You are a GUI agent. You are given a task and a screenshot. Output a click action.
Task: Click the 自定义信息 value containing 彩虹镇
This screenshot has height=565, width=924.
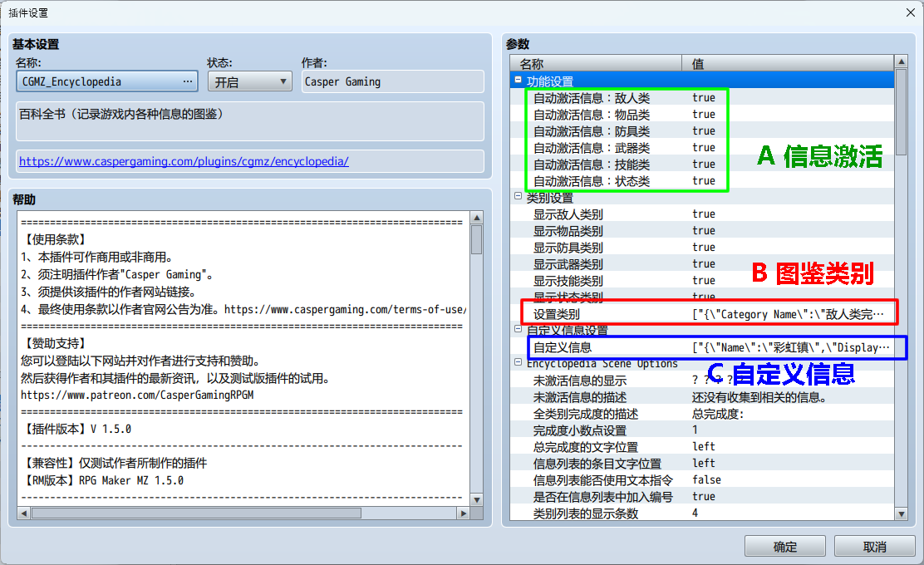pos(790,347)
